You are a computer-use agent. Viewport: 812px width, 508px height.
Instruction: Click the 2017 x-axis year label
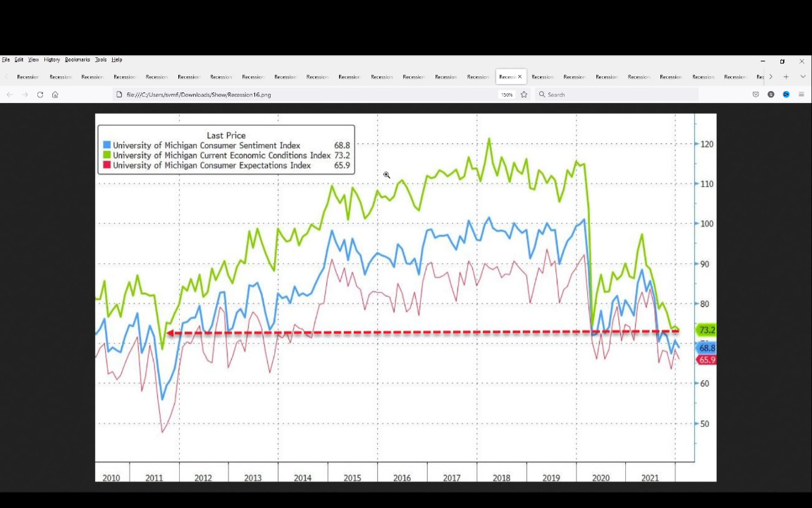[452, 478]
